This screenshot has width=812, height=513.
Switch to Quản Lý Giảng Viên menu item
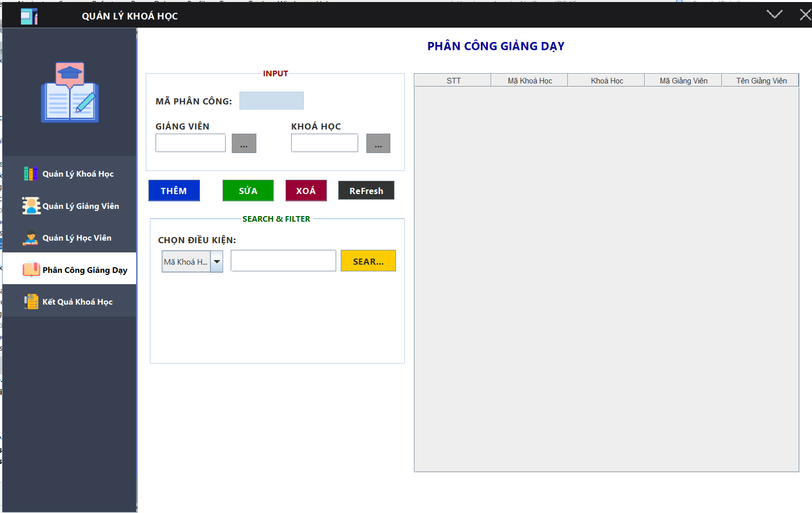pos(80,206)
